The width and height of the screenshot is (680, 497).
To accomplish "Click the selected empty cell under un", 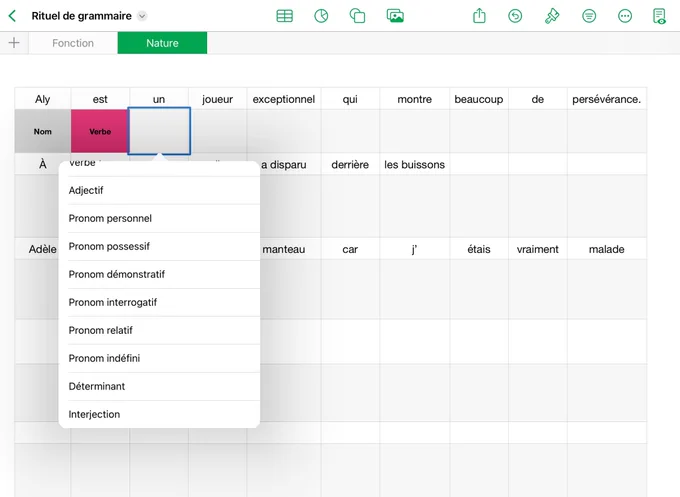I will coord(159,131).
